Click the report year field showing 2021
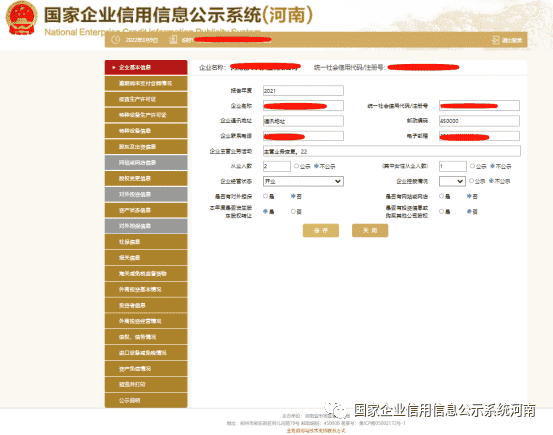Image resolution: width=553 pixels, height=435 pixels. (303, 91)
